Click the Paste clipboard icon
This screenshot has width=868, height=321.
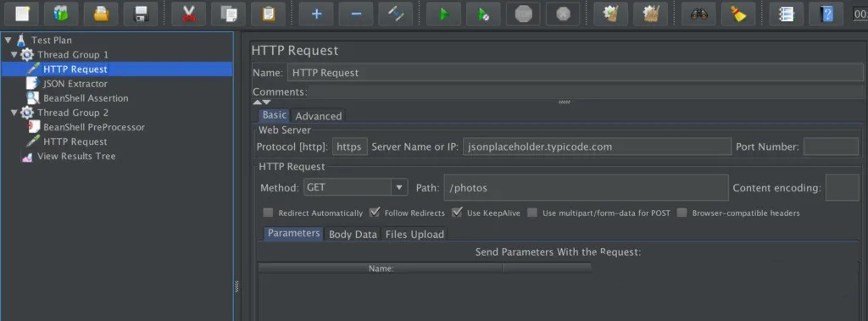tap(268, 14)
